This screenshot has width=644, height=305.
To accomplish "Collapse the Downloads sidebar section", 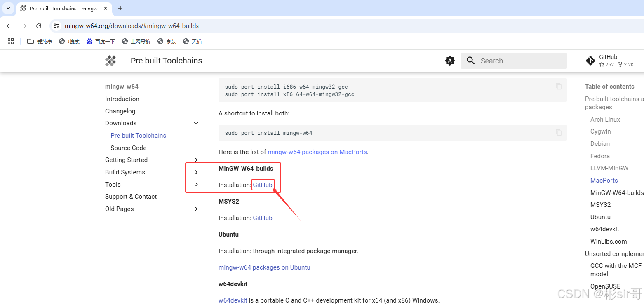I will 196,123.
